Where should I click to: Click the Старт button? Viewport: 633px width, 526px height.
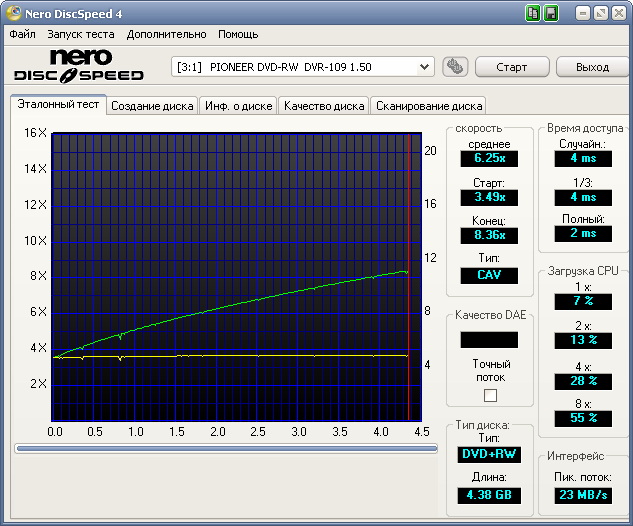pos(512,67)
